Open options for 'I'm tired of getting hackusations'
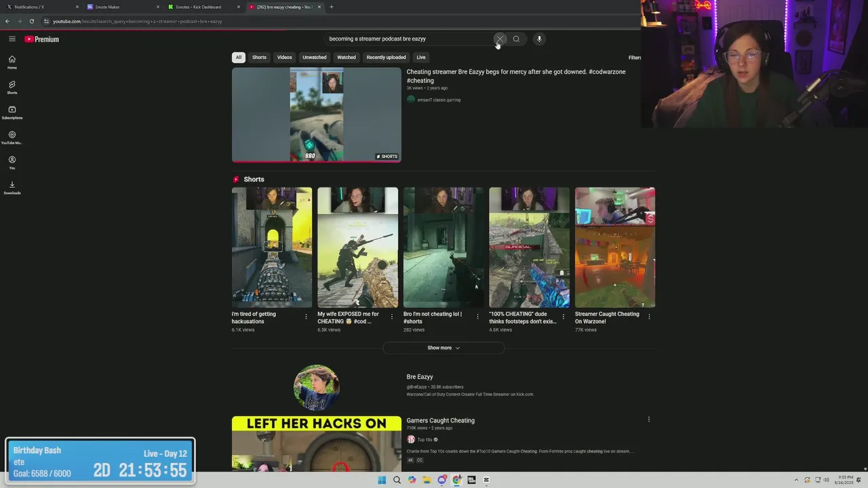868x488 pixels. tap(306, 317)
